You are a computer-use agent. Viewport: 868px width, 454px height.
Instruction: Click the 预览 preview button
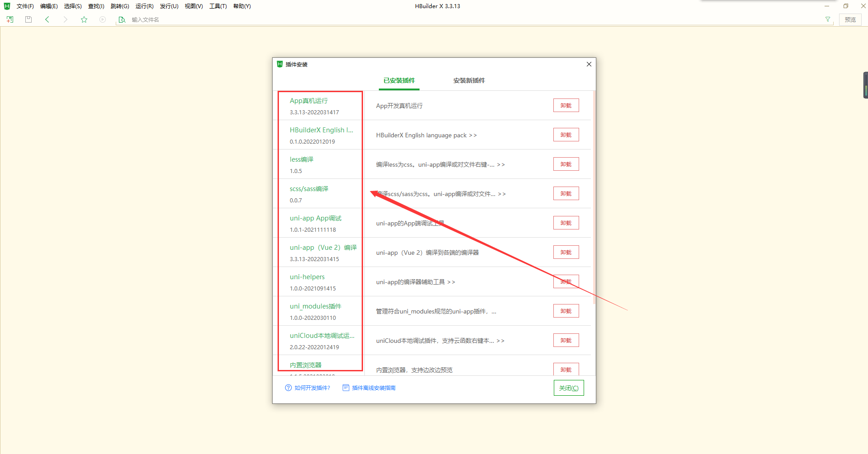point(850,19)
